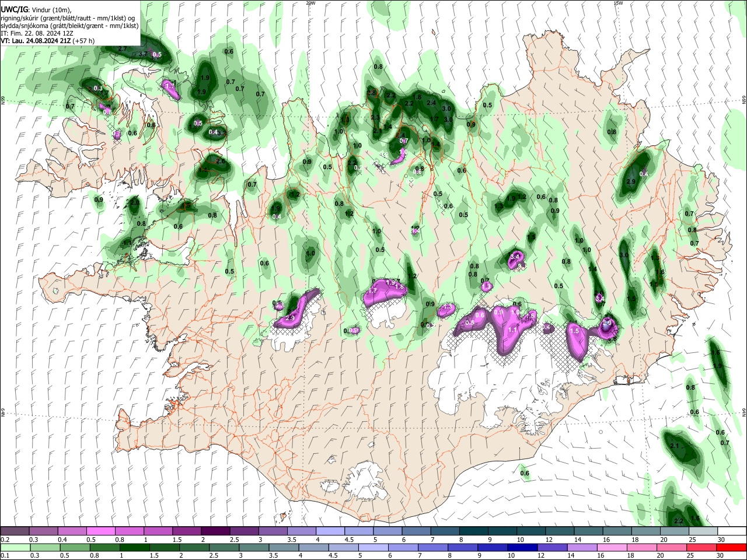Click the bright pink snow swatch between 0.5 and 0.8
Image resolution: width=747 pixels, height=560 pixels.
coord(100,531)
